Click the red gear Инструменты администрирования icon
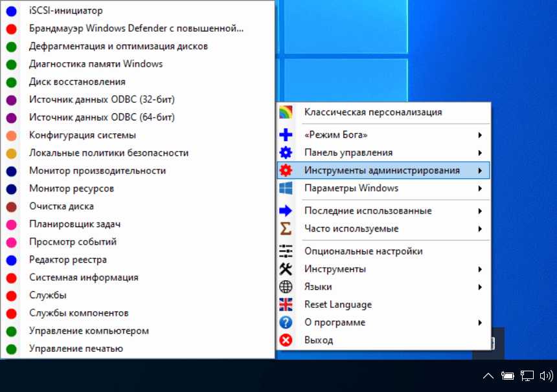The height and width of the screenshot is (392, 557). (286, 170)
